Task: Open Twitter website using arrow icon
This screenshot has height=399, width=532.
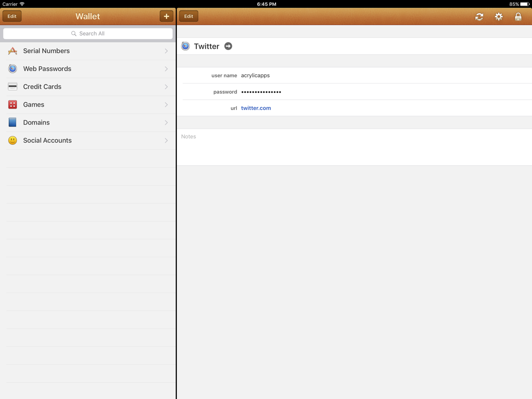Action: (x=228, y=46)
